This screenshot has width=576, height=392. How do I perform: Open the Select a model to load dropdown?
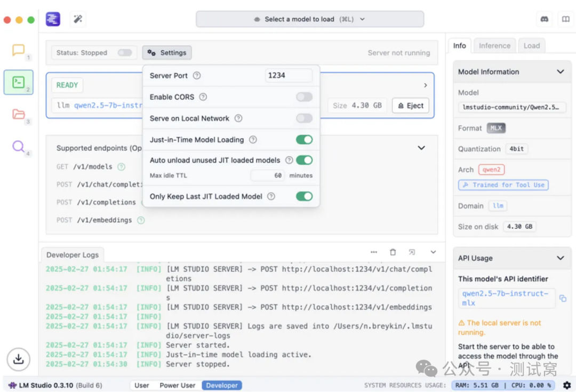pos(310,19)
